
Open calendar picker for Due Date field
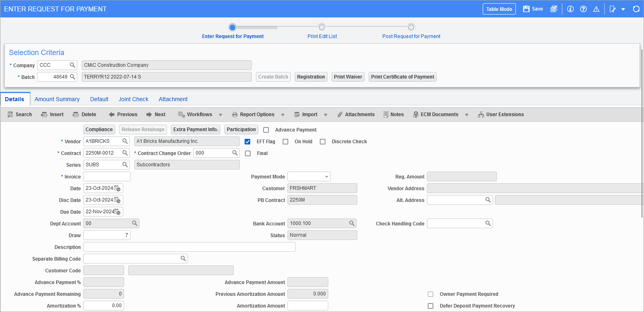[x=117, y=212]
